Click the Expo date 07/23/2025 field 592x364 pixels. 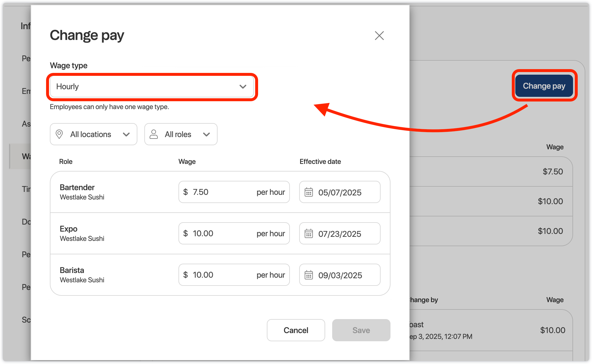click(340, 234)
